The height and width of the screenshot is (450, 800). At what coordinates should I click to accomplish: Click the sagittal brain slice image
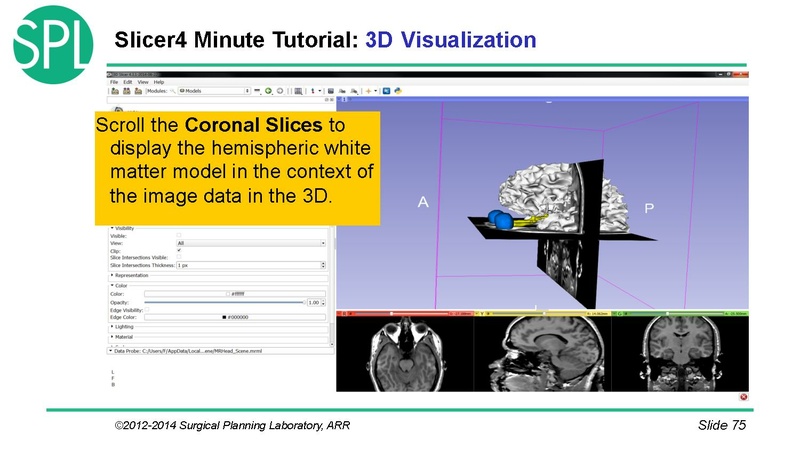pos(545,354)
